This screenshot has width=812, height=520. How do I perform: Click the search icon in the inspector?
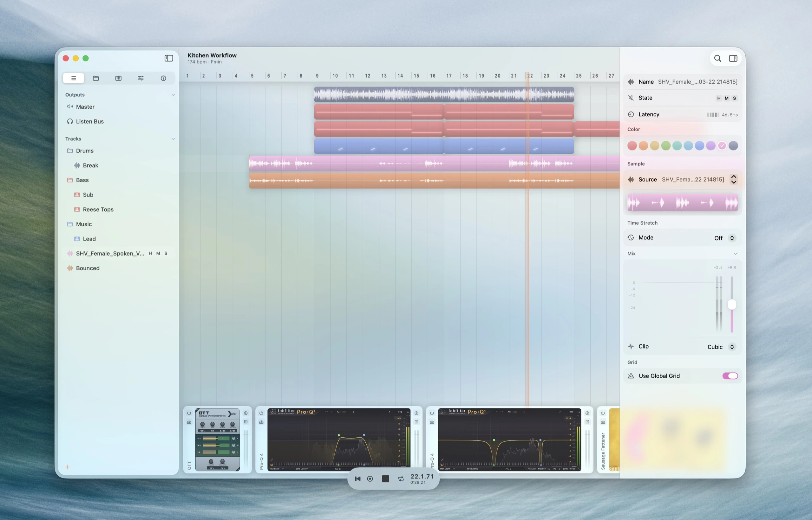tap(718, 58)
